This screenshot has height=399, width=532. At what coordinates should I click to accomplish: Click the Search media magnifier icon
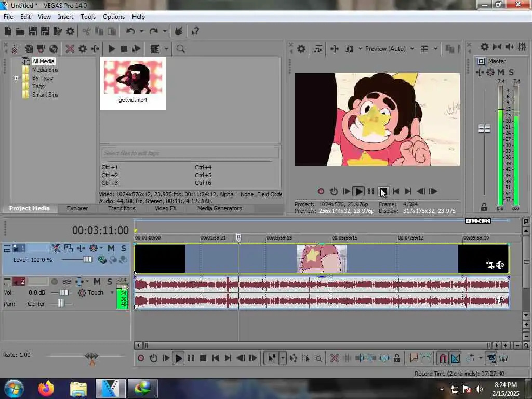180,49
